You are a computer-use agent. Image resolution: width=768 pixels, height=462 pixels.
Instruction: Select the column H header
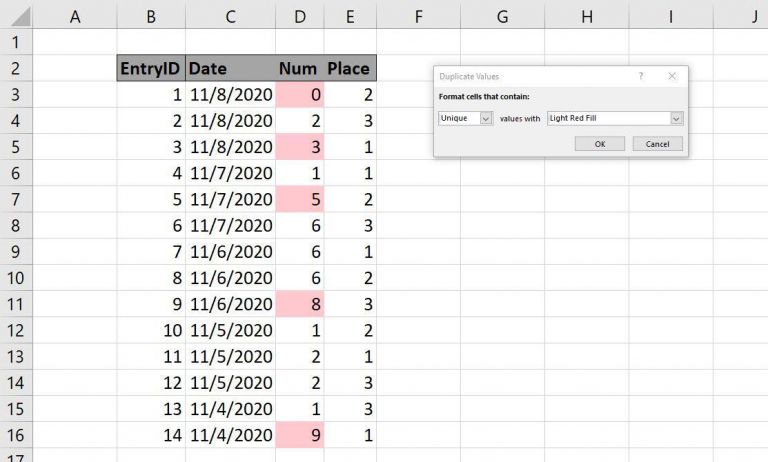pyautogui.click(x=586, y=17)
